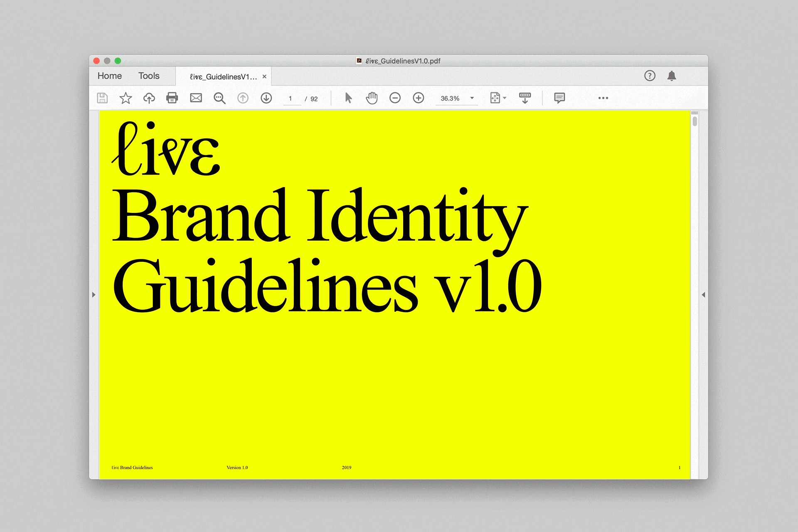Go to next page arrow
This screenshot has height=532, width=798.
click(x=266, y=98)
